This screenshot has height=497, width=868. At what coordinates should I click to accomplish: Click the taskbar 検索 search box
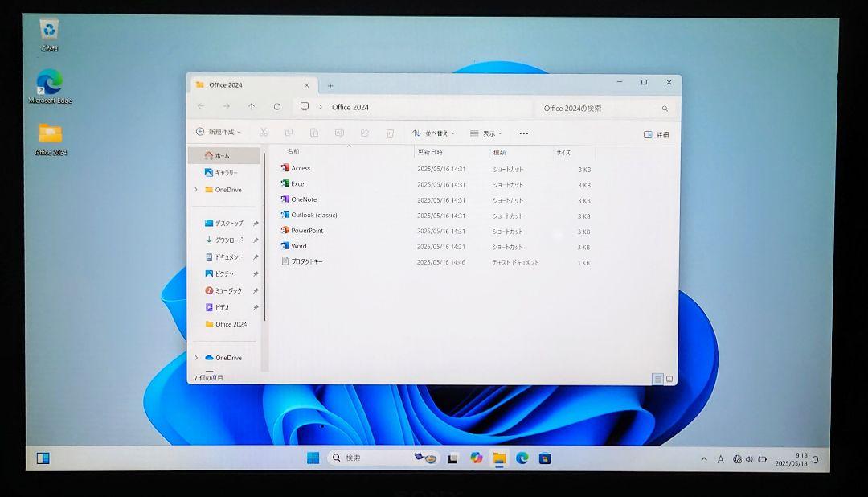pyautogui.click(x=384, y=458)
